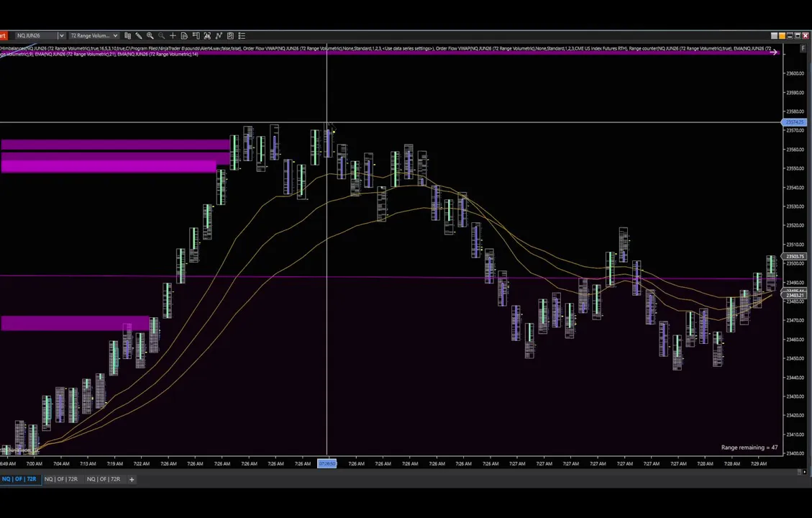The width and height of the screenshot is (812, 518).
Task: Click the orange interval link square
Action: coord(782,36)
